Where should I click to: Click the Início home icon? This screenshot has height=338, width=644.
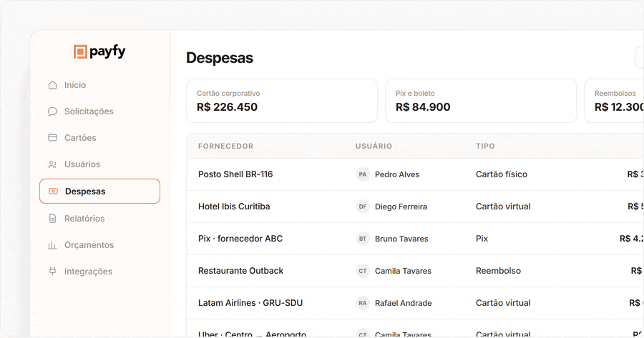click(x=52, y=85)
